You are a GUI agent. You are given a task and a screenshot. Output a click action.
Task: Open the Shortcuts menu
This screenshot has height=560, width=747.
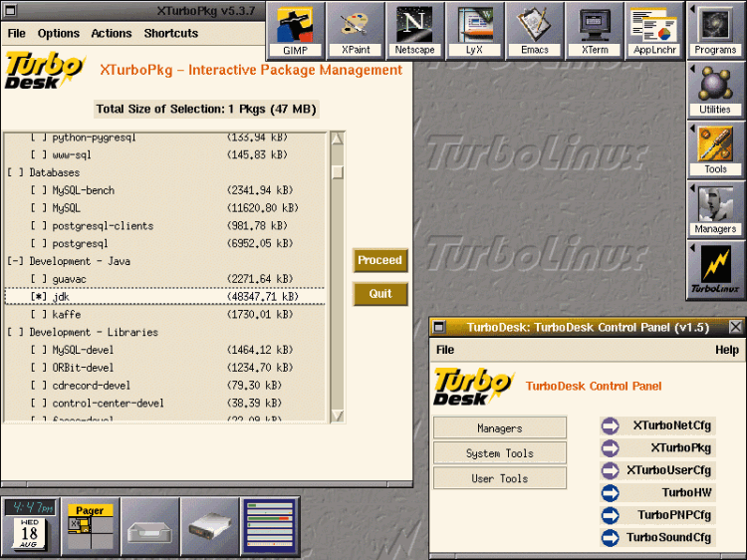coord(170,33)
